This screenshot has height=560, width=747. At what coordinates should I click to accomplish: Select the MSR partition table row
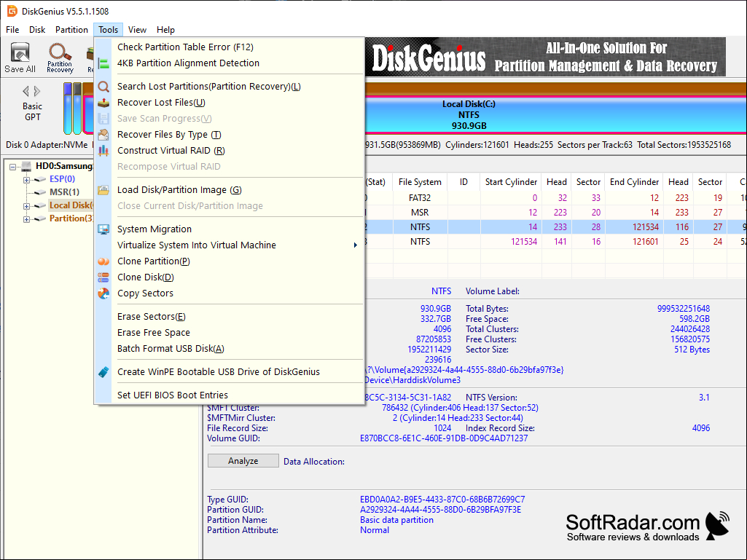click(x=555, y=213)
